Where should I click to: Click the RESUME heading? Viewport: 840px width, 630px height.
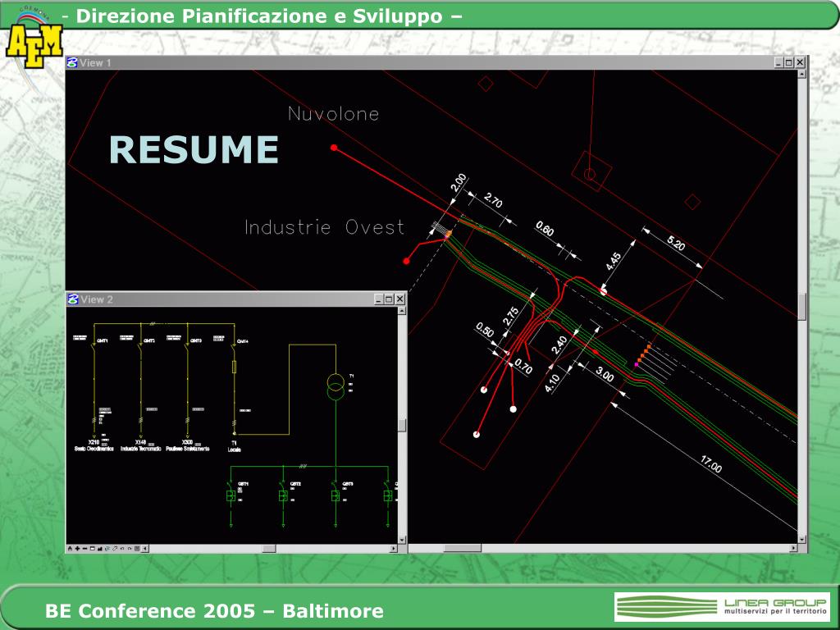click(194, 149)
